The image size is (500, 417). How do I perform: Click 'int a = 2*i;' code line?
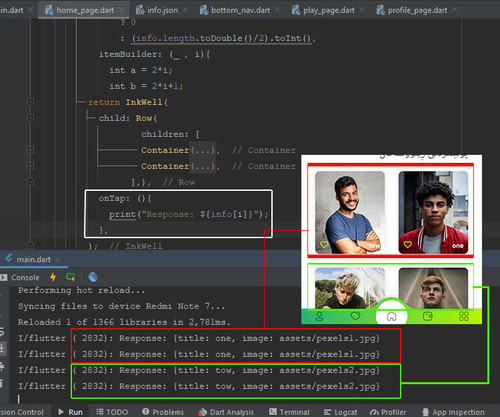141,70
